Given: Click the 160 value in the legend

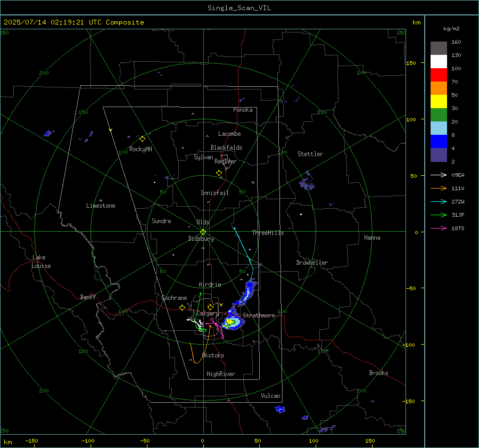Looking at the screenshot, I should [456, 42].
